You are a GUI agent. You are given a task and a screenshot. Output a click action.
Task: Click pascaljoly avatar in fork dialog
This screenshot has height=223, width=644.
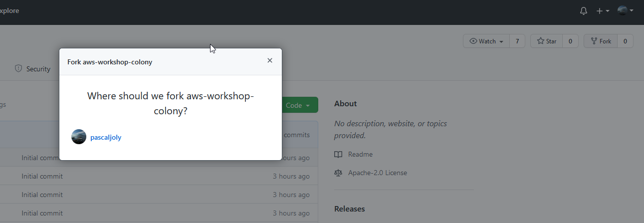point(79,137)
